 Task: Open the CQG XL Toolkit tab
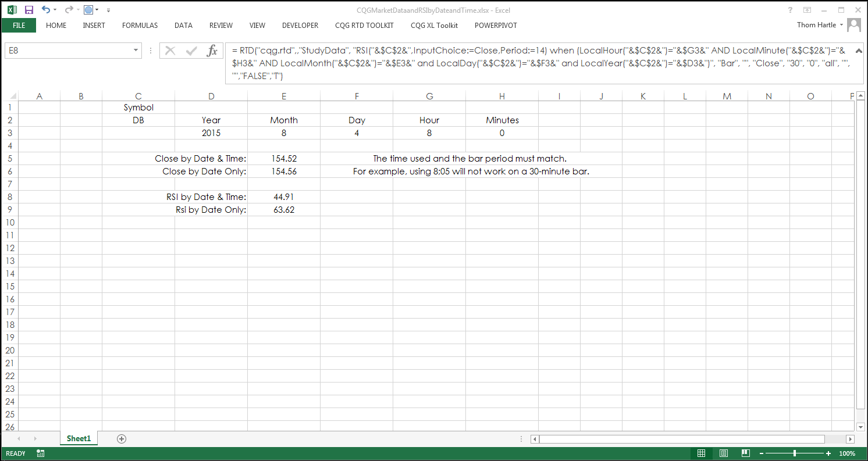(x=434, y=26)
